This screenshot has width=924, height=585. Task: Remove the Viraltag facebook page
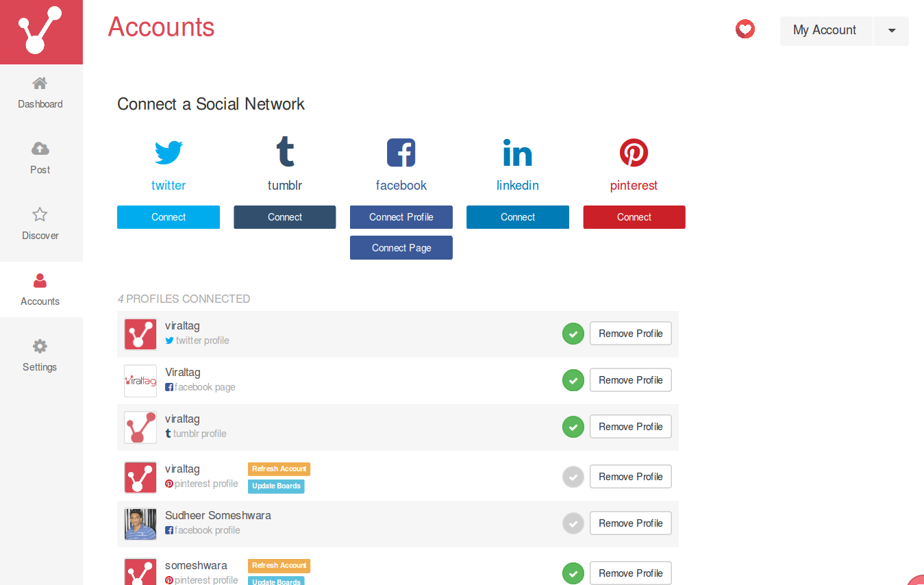pos(631,380)
